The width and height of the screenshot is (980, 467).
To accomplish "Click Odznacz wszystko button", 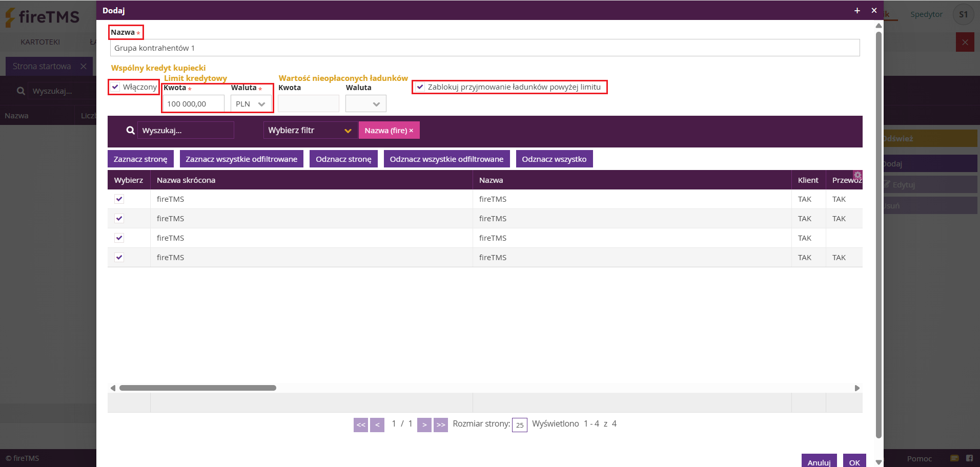I will point(554,159).
